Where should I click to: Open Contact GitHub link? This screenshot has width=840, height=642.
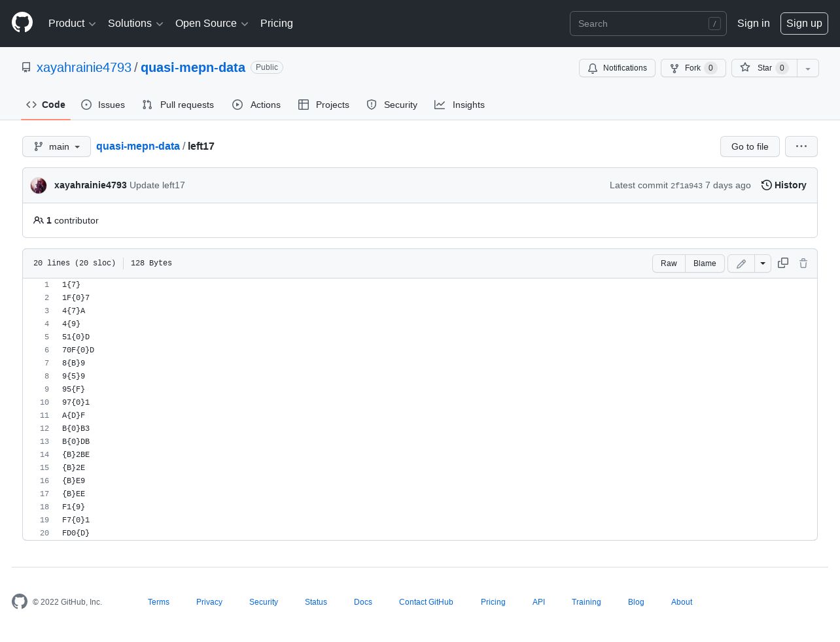click(426, 602)
